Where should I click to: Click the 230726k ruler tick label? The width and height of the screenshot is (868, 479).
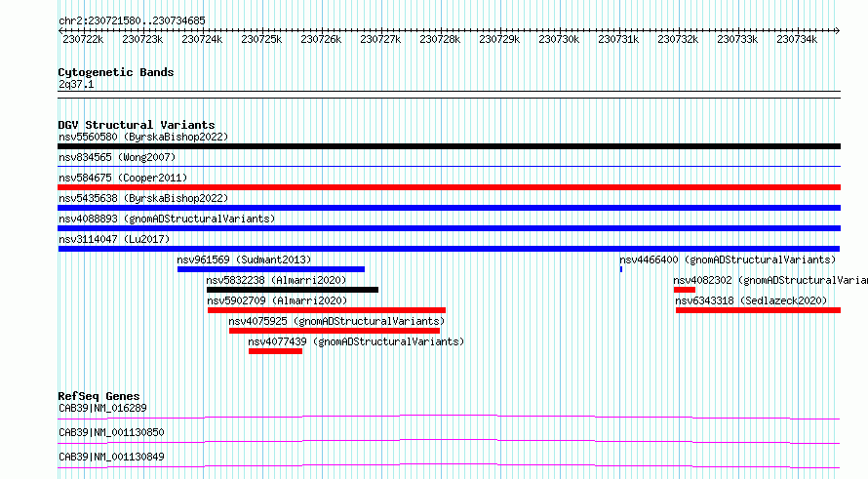(321, 39)
